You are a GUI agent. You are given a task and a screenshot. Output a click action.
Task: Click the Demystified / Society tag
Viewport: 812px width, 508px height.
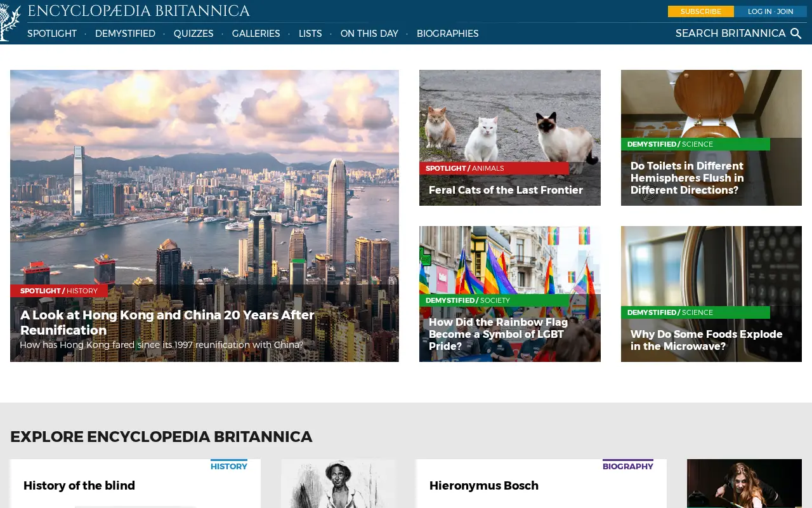point(494,300)
